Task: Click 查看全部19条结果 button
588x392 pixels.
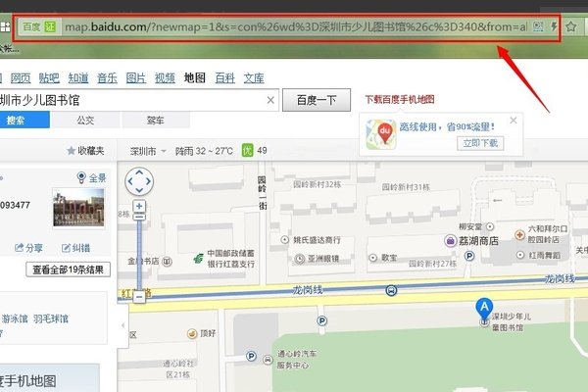Action: click(68, 269)
